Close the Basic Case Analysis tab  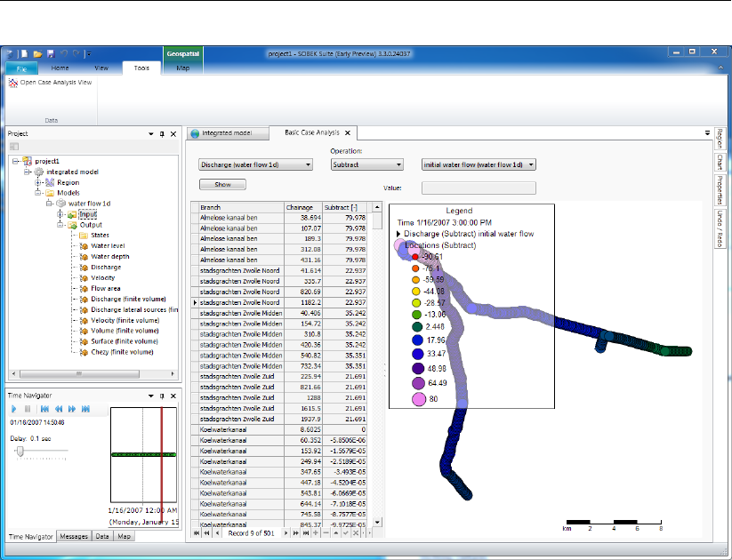(x=349, y=133)
